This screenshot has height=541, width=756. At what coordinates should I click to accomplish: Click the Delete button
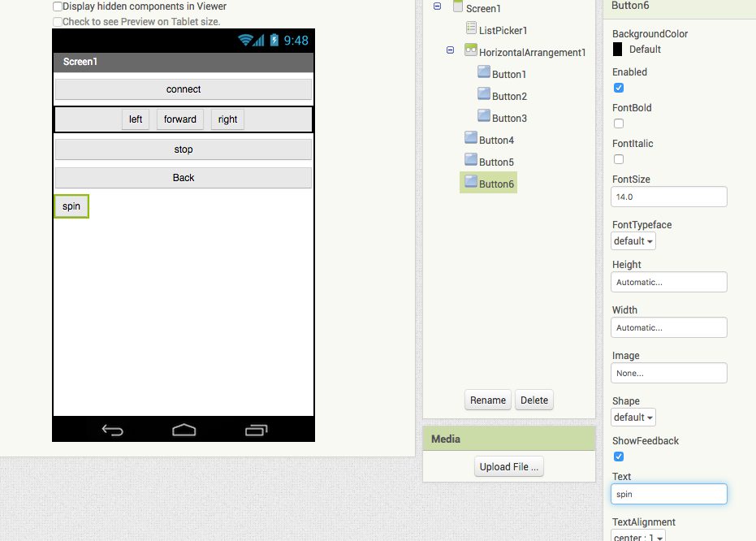tap(534, 400)
